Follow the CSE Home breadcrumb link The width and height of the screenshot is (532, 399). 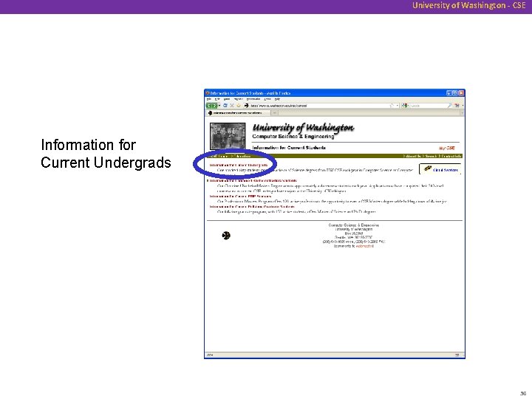click(x=219, y=156)
